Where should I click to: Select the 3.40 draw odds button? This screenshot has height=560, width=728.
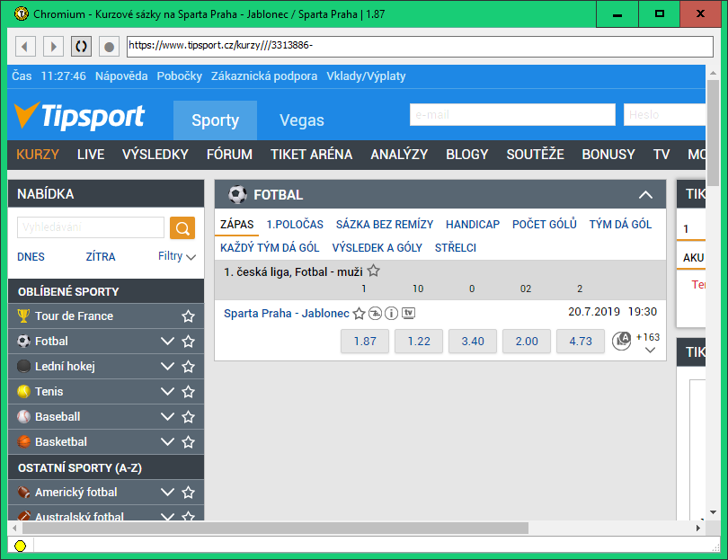point(473,342)
